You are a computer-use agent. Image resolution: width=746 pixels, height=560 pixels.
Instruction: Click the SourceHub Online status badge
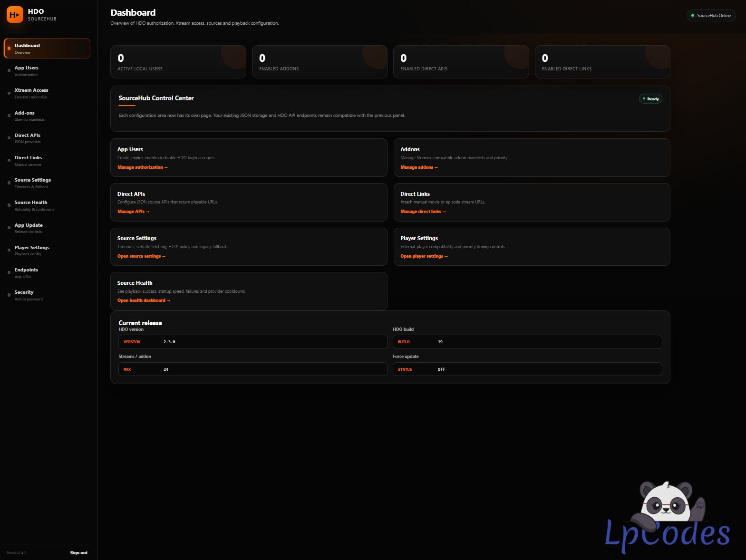pos(711,16)
